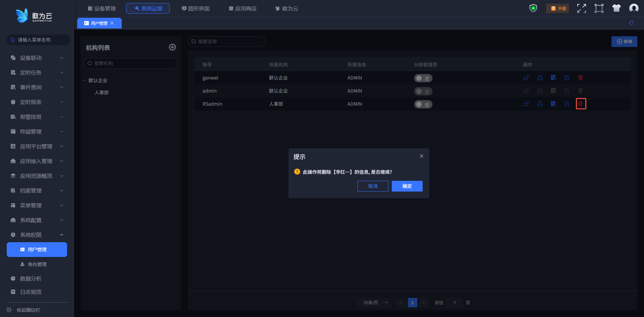Open the theme switcher shirt icon

pos(616,8)
